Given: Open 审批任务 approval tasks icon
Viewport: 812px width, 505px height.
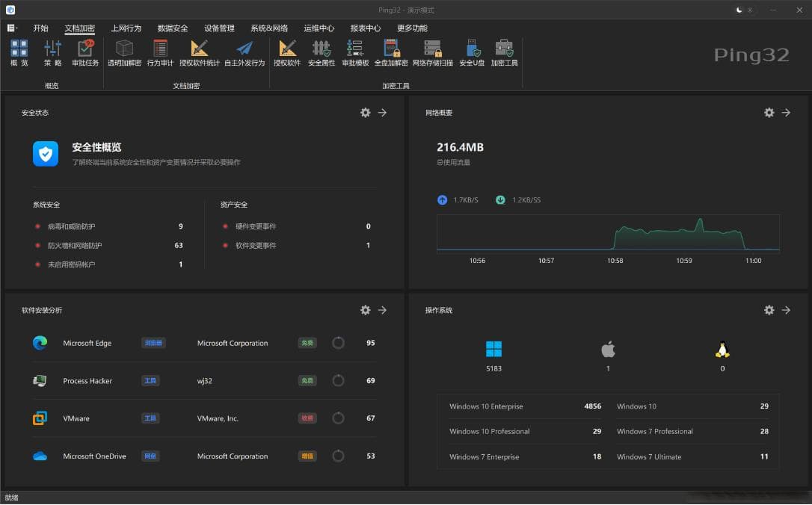Looking at the screenshot, I should pos(85,53).
